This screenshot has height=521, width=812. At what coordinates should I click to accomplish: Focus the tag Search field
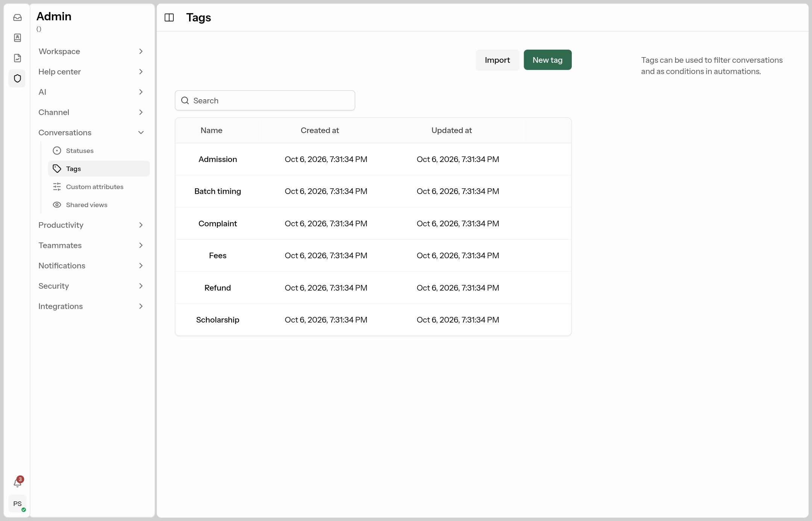click(265, 100)
